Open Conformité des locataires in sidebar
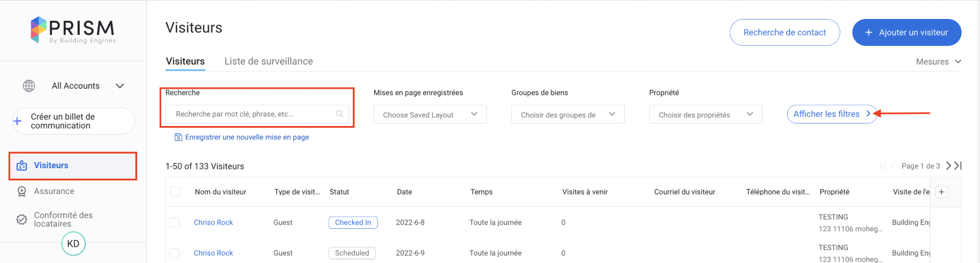This screenshot has width=980, height=263. 63,220
